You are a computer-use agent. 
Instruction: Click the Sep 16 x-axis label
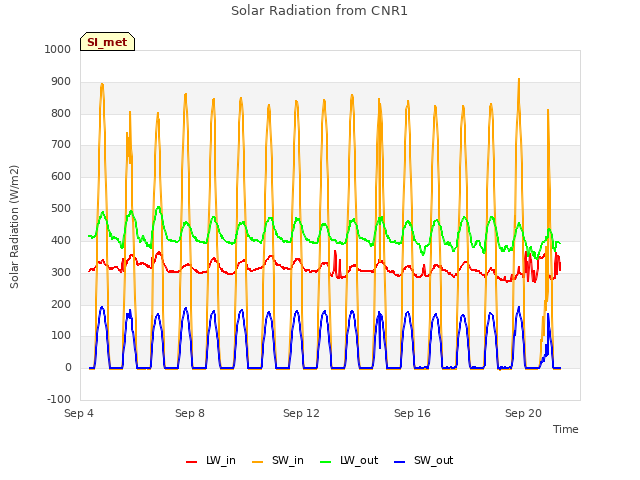412,413
